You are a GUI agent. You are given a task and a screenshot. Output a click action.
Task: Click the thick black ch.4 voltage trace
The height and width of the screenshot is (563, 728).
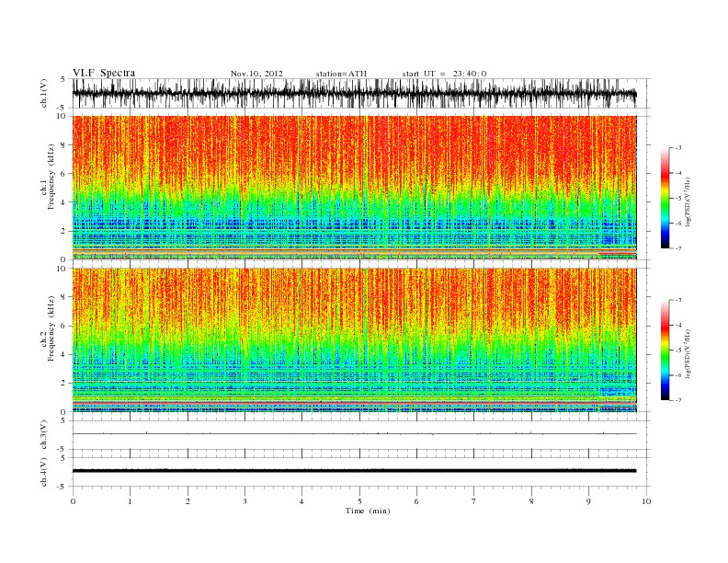pyautogui.click(x=354, y=471)
